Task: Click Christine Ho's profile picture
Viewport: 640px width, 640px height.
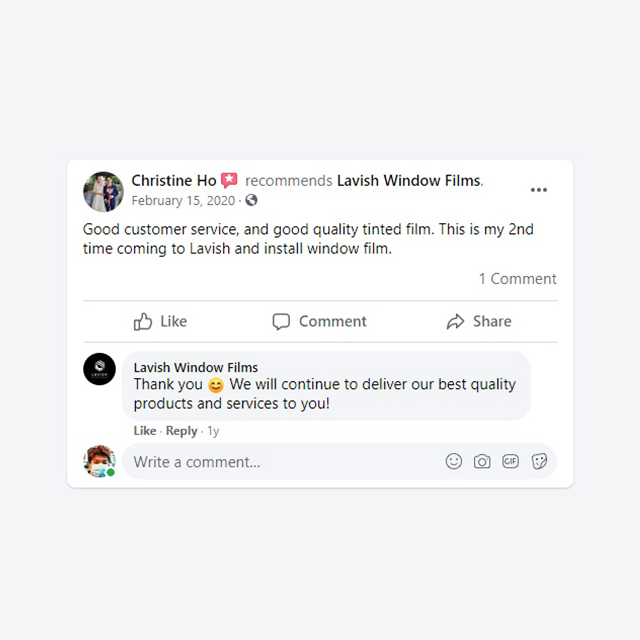Action: coord(103,191)
